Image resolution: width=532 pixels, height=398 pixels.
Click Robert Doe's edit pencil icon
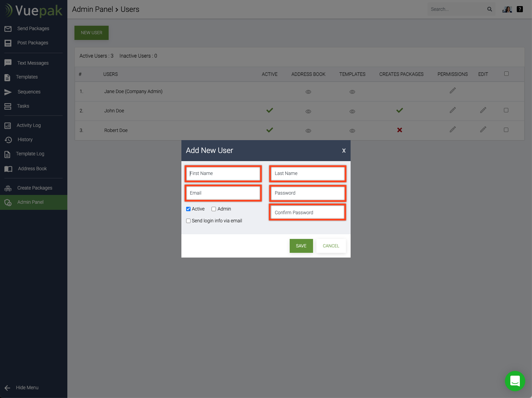[483, 130]
